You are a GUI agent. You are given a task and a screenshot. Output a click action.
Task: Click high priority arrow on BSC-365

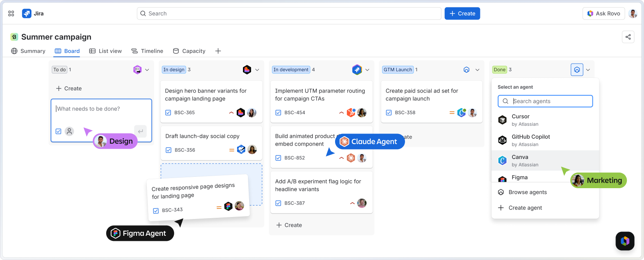(x=231, y=113)
